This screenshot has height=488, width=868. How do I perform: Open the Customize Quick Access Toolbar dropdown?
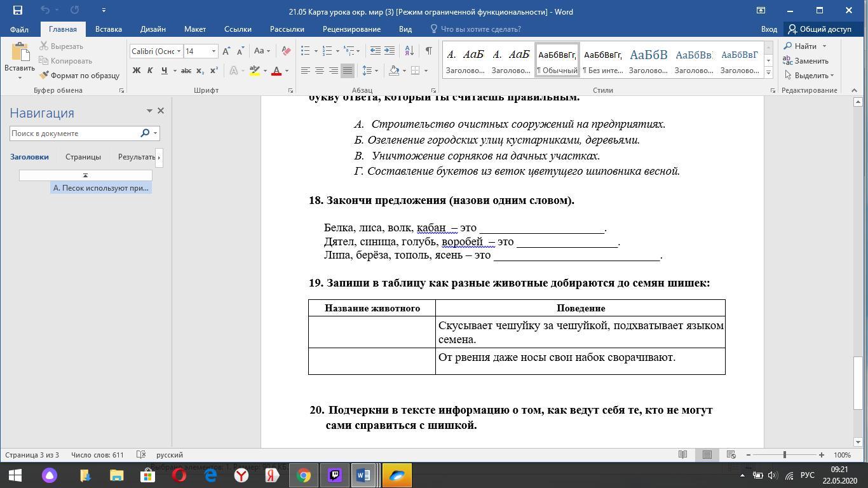104,10
